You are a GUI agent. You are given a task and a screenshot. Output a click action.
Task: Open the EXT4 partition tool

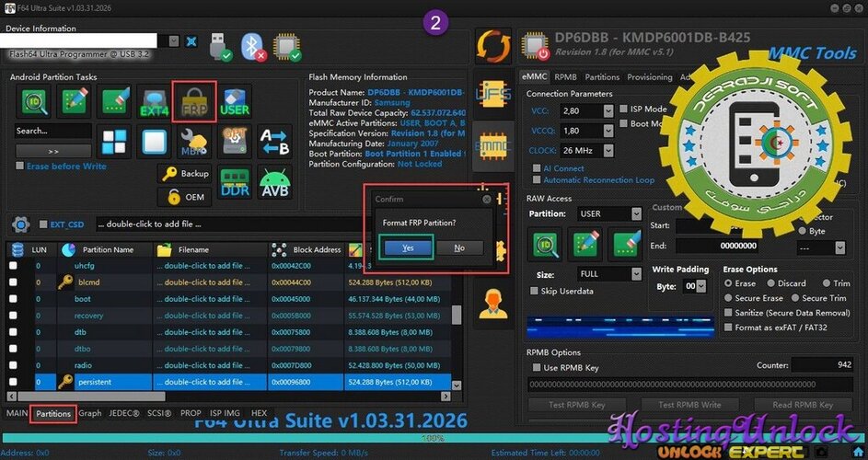pyautogui.click(x=154, y=102)
